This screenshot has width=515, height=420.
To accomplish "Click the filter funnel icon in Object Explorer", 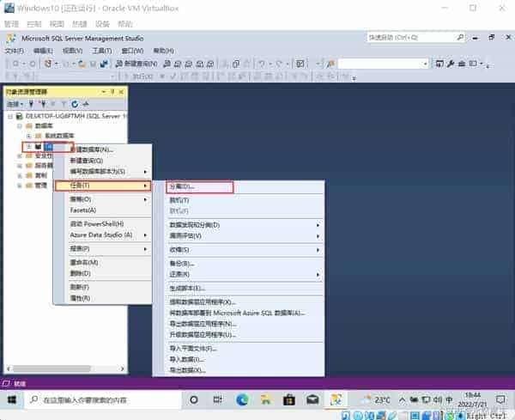I will pos(64,104).
